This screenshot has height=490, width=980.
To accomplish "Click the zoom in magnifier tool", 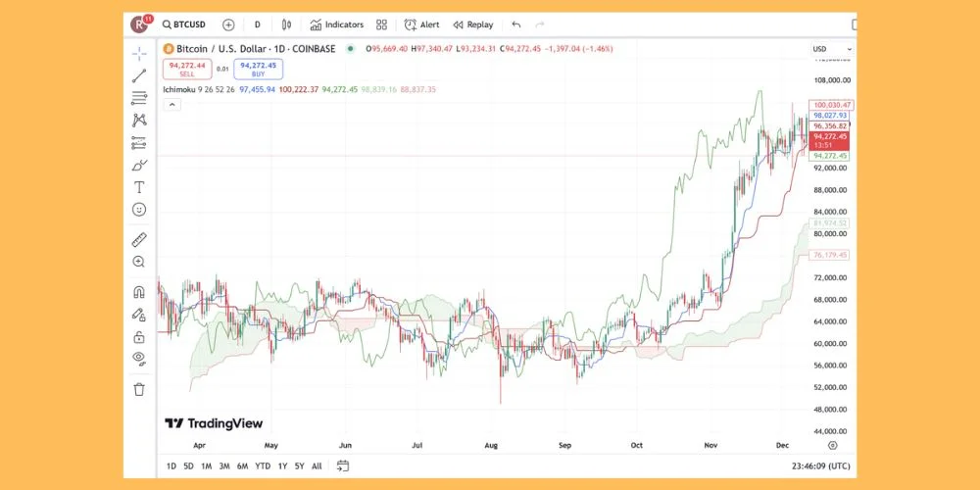I will pyautogui.click(x=139, y=262).
